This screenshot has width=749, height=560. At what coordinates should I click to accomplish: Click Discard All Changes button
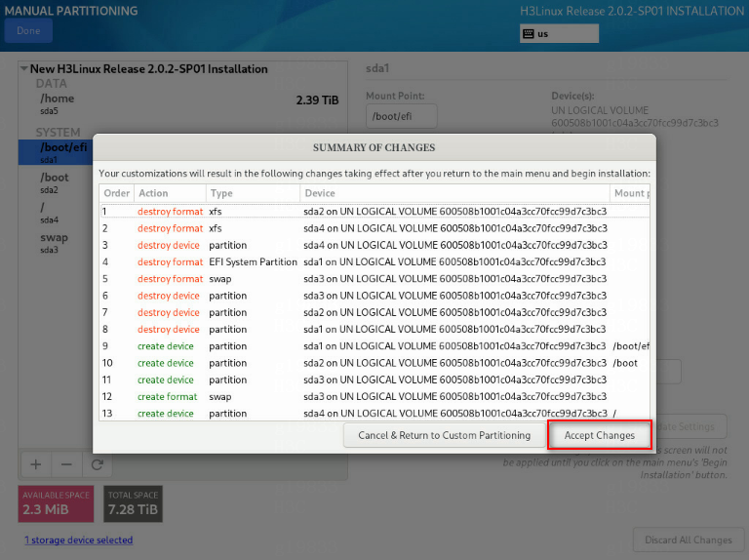[688, 540]
